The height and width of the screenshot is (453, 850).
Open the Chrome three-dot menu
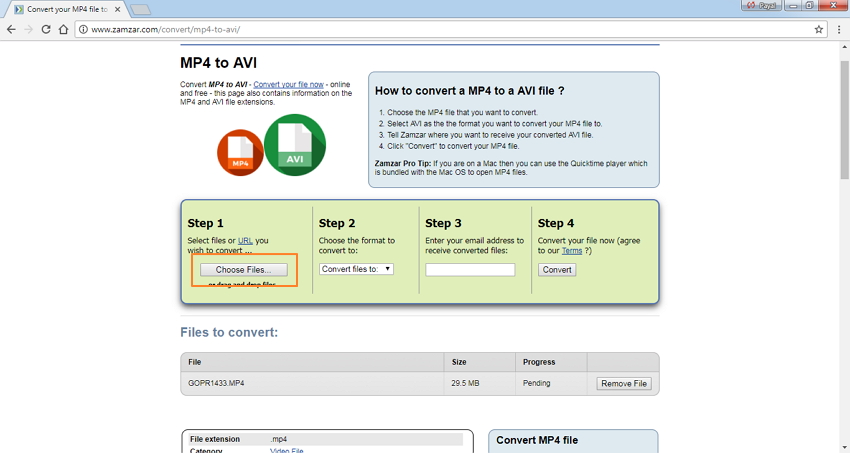(839, 29)
